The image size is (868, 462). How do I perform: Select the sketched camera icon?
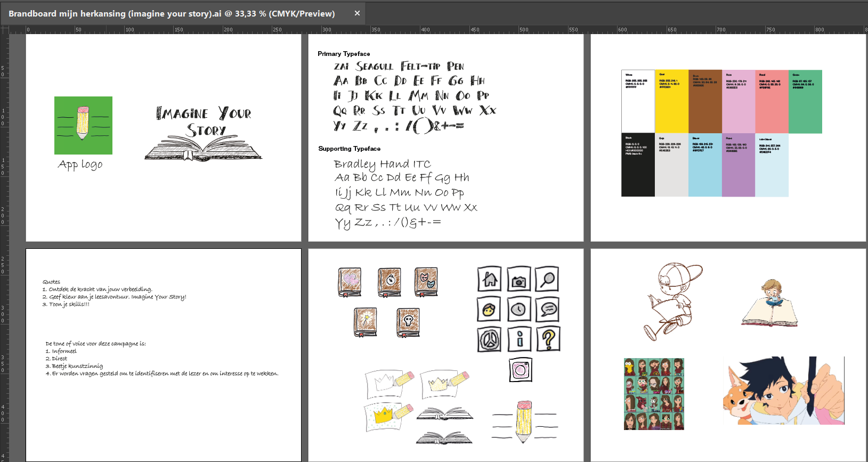click(519, 280)
